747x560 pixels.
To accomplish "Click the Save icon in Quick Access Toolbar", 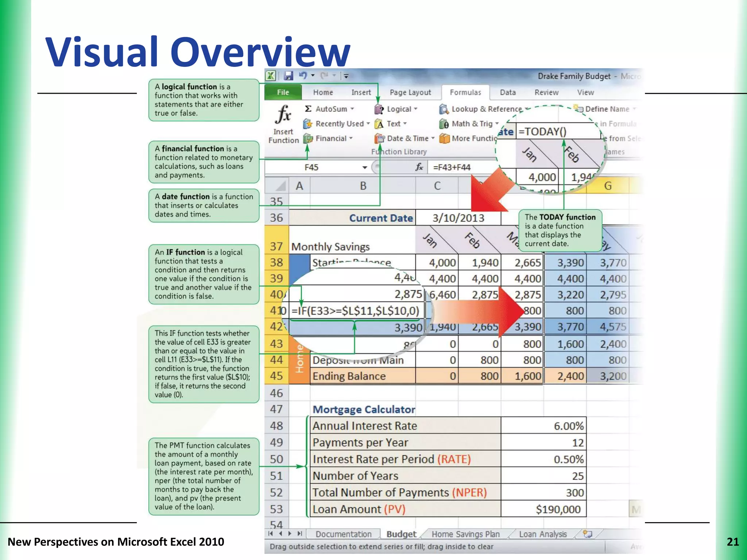I will pos(289,76).
